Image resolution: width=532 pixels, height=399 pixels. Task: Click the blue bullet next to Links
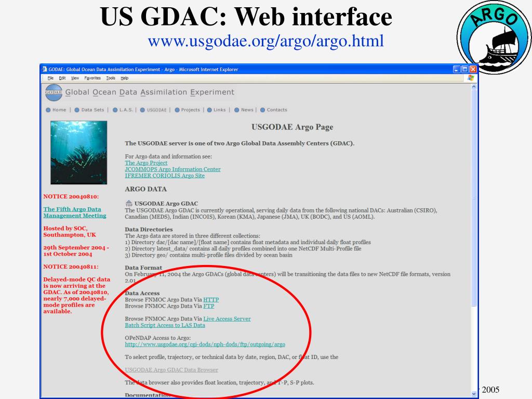click(x=209, y=110)
